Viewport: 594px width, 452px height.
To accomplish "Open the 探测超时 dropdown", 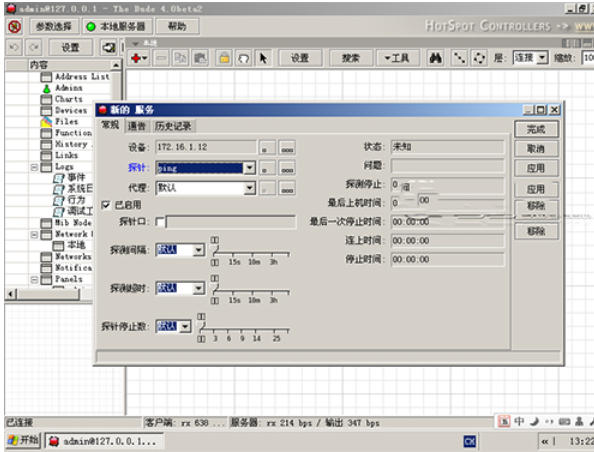I will click(199, 289).
